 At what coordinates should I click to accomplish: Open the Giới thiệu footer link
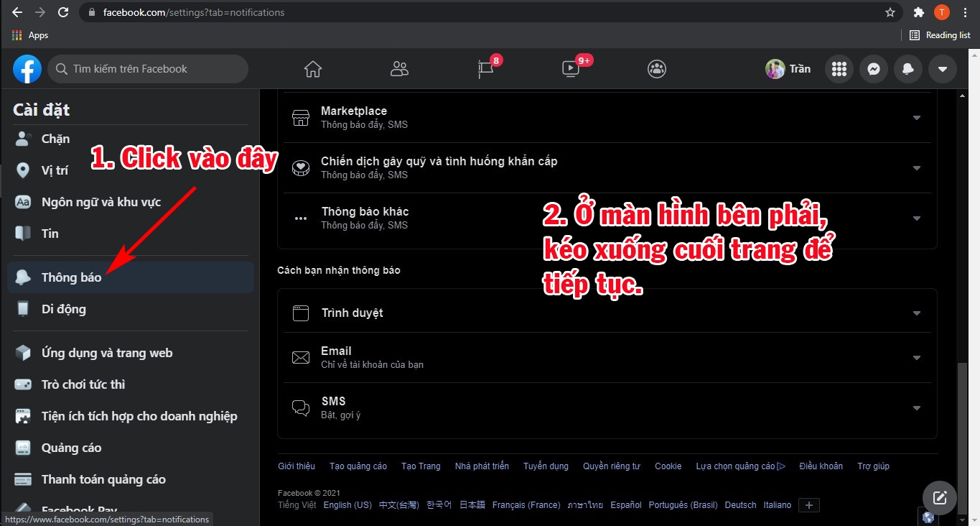tap(297, 466)
